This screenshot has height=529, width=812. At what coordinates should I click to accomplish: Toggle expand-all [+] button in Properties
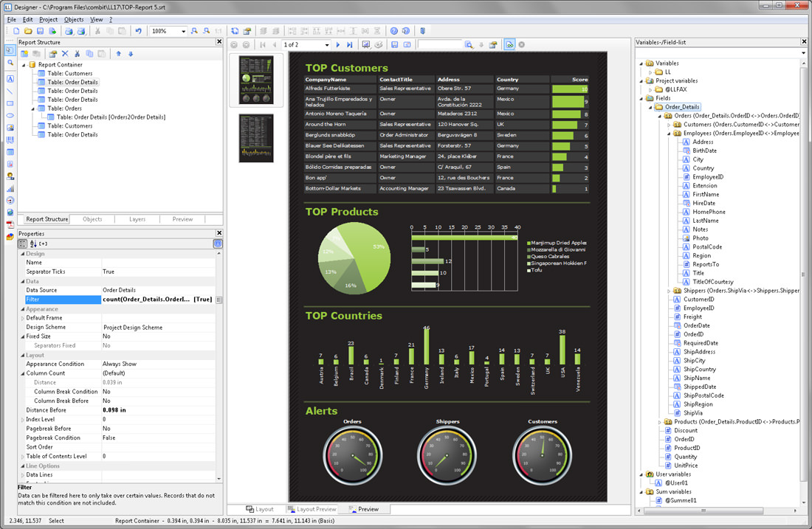click(44, 243)
